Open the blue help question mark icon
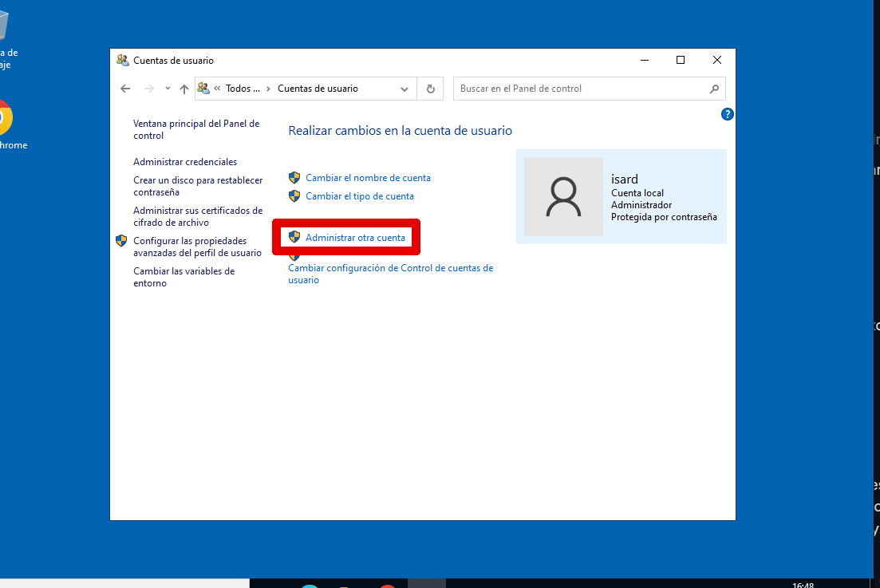Image resolution: width=880 pixels, height=588 pixels. 726,114
